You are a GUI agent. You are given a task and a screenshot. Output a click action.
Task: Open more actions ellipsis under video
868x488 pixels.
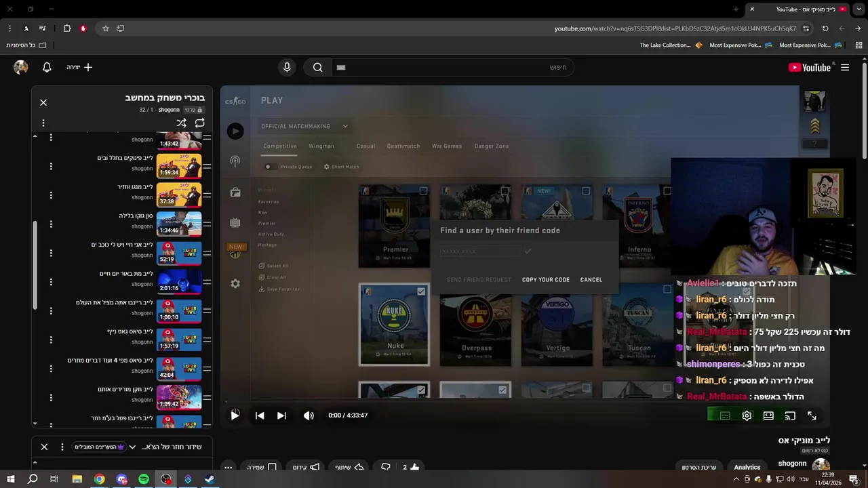click(229, 467)
